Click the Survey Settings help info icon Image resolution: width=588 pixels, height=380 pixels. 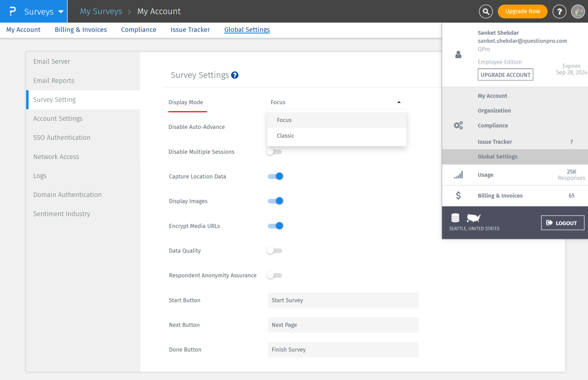pos(235,75)
